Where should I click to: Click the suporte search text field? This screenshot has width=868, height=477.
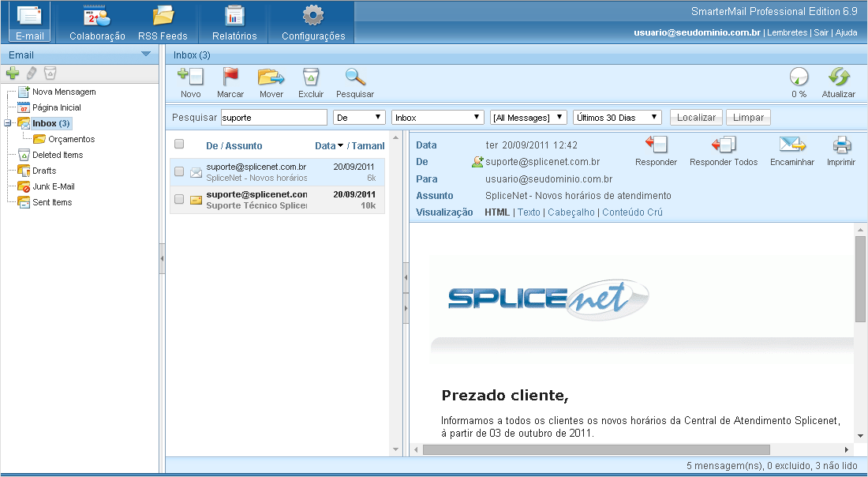[274, 118]
